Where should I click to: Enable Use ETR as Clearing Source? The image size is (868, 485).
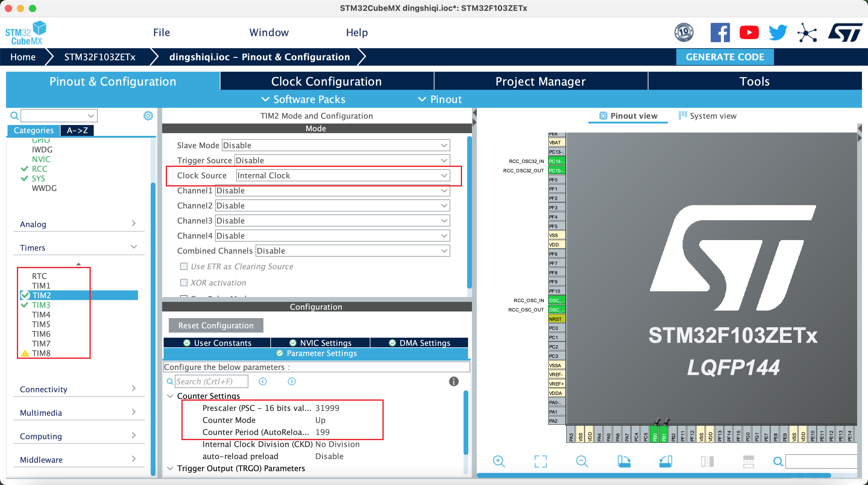tap(184, 266)
